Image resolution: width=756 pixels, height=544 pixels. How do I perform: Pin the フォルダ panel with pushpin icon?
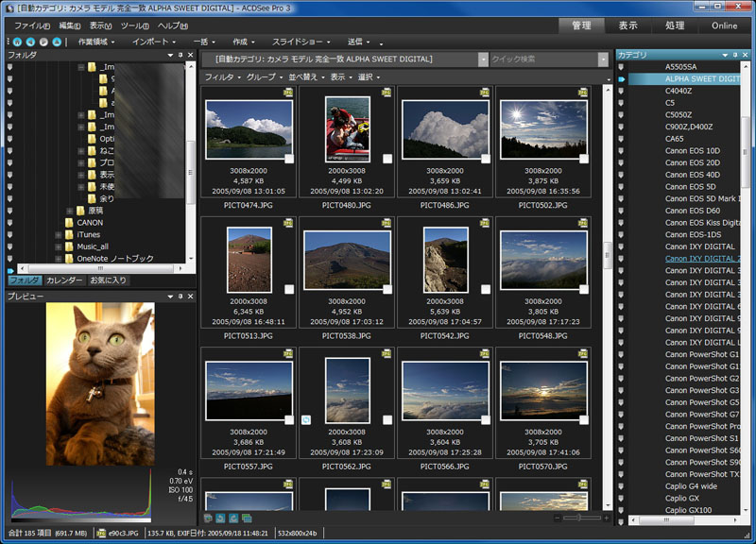[180, 57]
